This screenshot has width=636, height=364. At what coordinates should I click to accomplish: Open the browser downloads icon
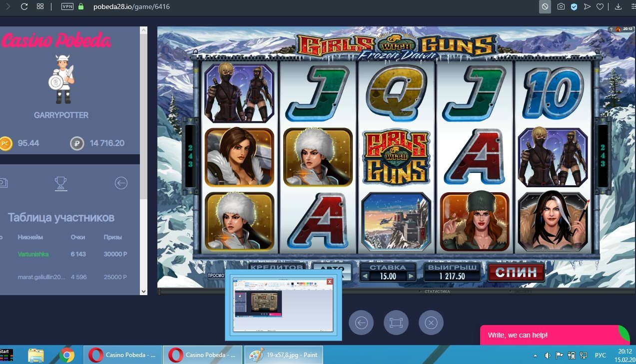point(618,7)
